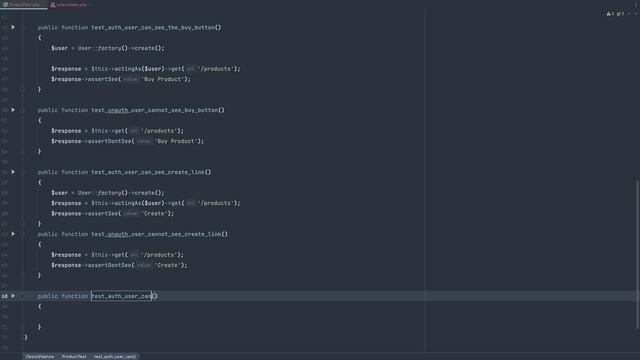Run the test on line 68 via gutter arrow
The height and width of the screenshot is (360, 640).
(13, 296)
